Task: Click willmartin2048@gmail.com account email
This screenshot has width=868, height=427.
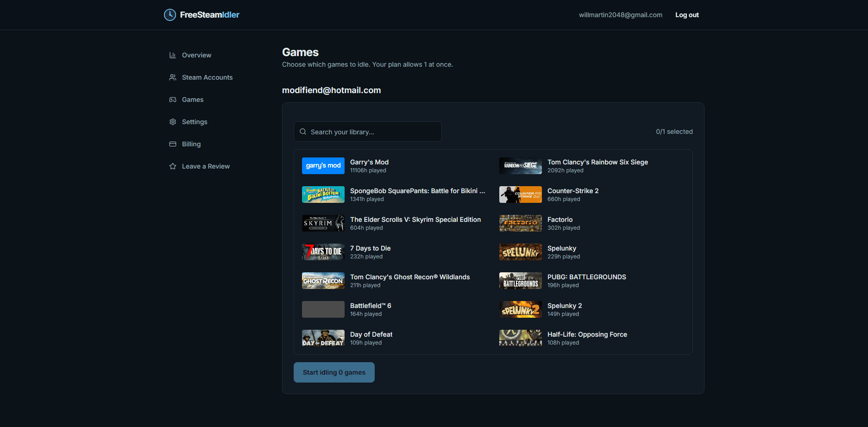Action: point(621,15)
